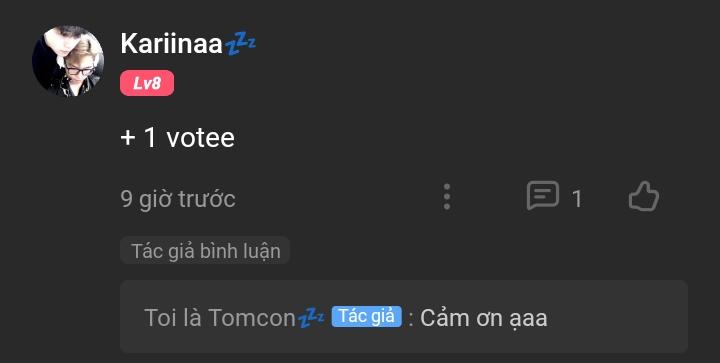This screenshot has width=720, height=363.
Task: Click Kariinaa's profile avatar
Action: [x=68, y=61]
